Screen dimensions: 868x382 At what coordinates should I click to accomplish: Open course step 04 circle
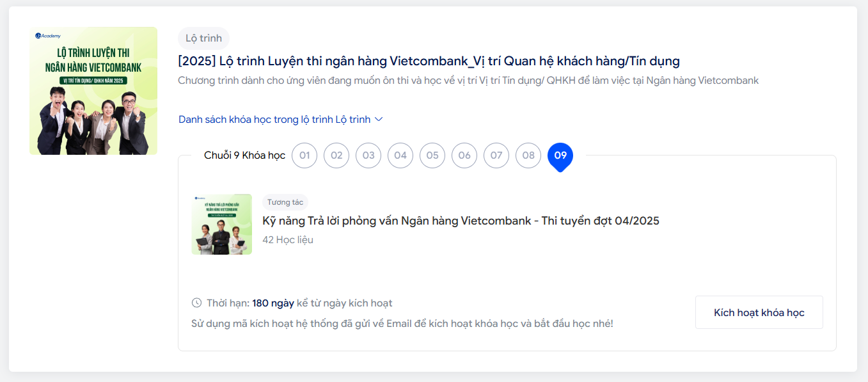point(400,155)
